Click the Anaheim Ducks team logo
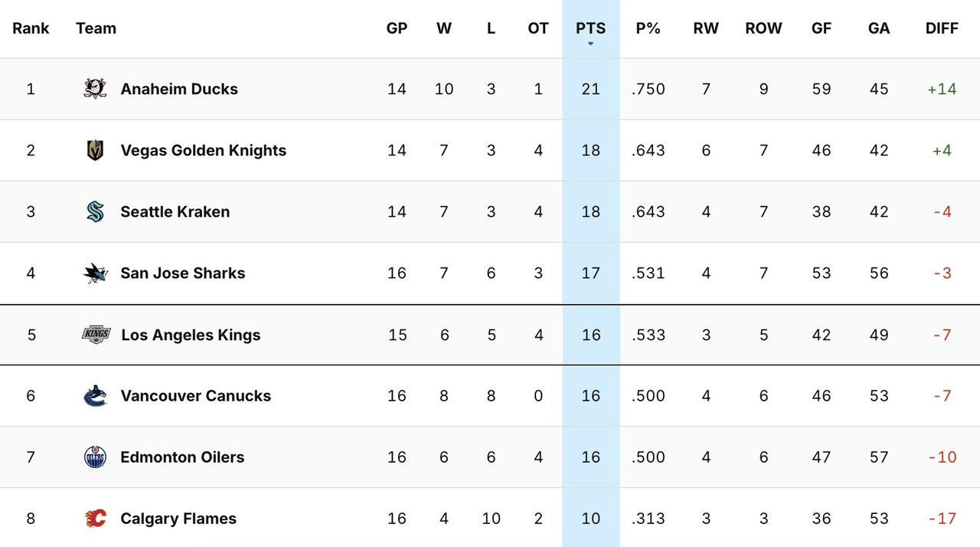 (x=94, y=88)
